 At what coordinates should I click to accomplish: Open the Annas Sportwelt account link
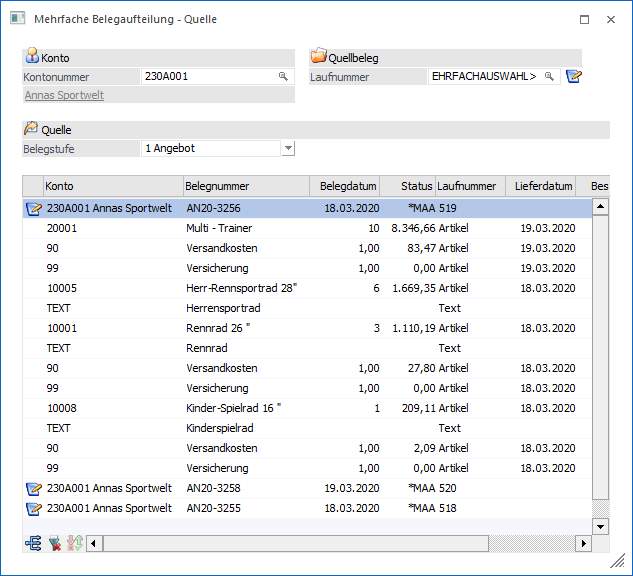pos(64,95)
